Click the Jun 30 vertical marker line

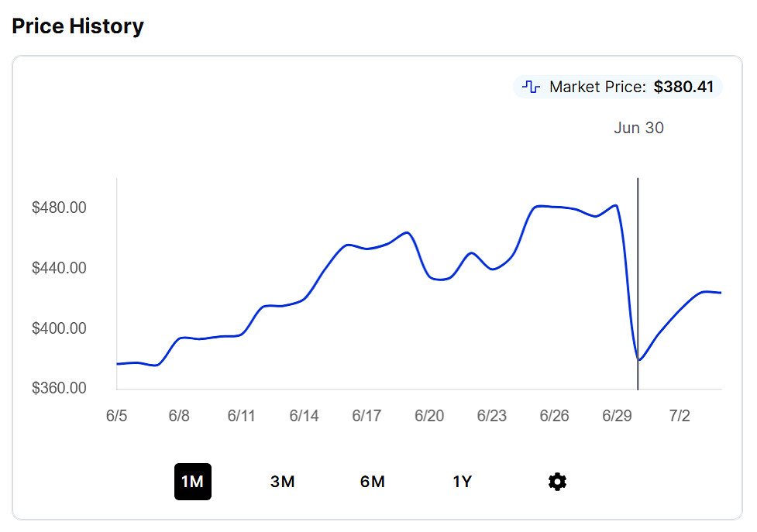[638, 271]
